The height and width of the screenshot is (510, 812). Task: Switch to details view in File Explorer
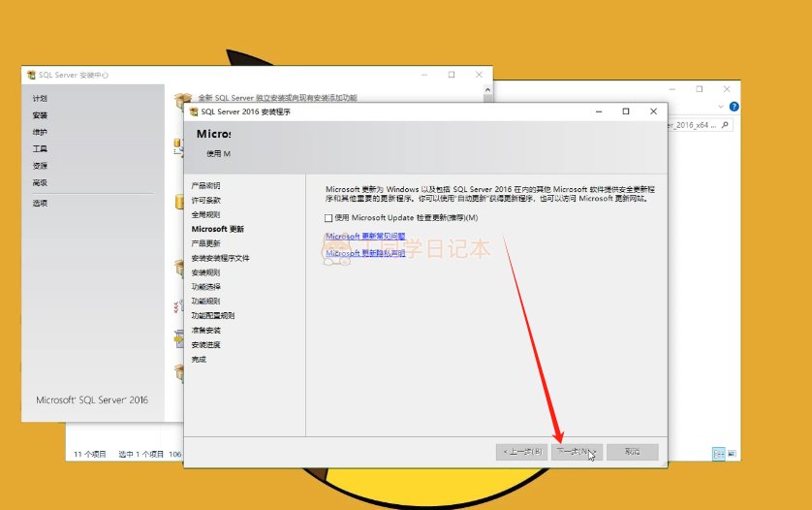tap(719, 454)
